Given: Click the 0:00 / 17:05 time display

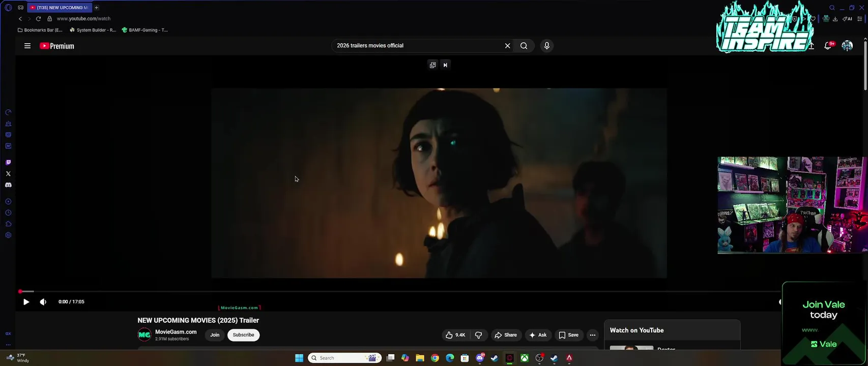Looking at the screenshot, I should click(x=71, y=302).
